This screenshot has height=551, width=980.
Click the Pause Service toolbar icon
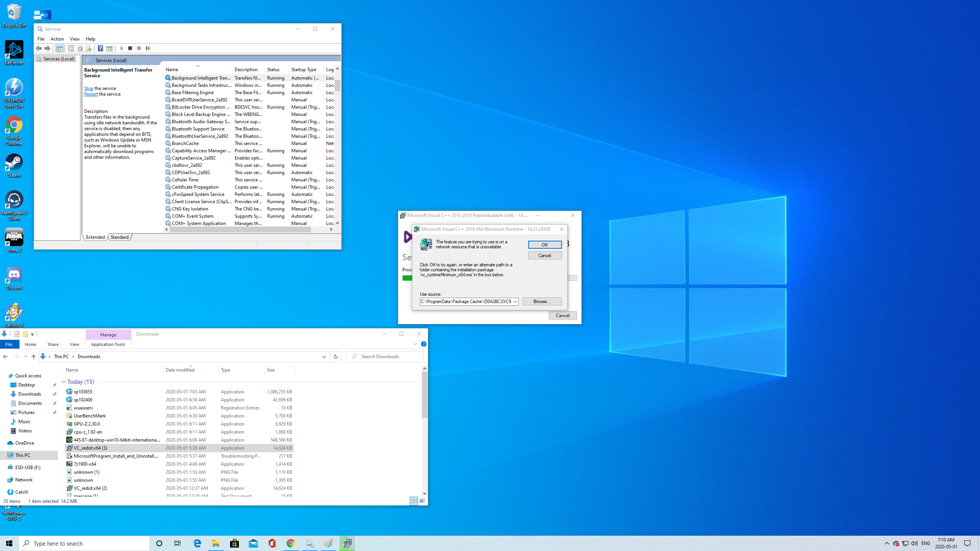139,48
